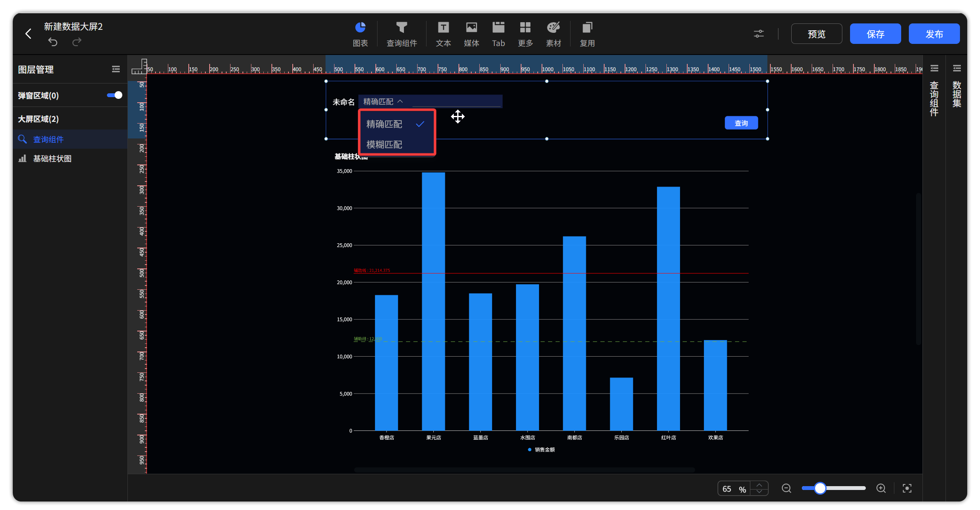Open the 更多 components menu

(x=525, y=35)
